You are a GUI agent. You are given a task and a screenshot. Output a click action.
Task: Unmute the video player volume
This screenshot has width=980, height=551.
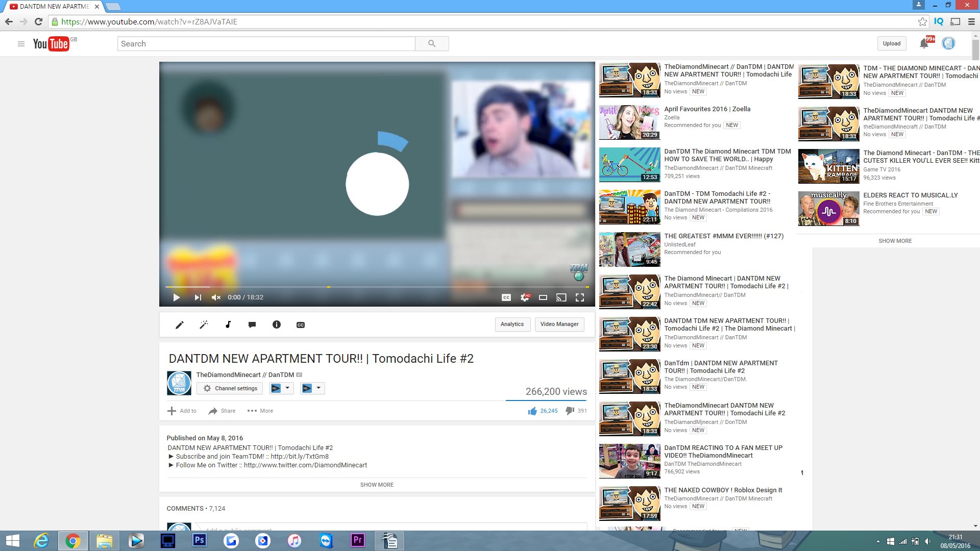click(216, 297)
